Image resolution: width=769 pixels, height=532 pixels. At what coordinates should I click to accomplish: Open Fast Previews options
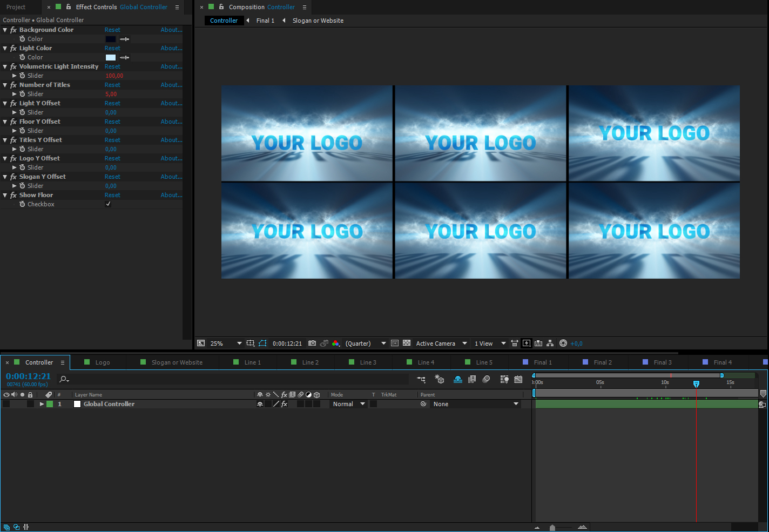[x=527, y=344]
